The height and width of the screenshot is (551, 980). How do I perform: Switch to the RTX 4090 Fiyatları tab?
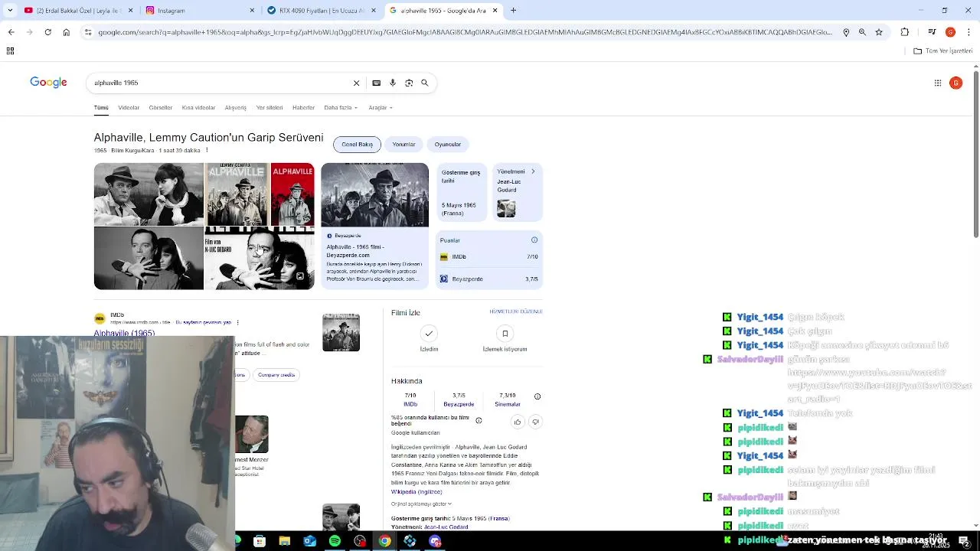(320, 11)
